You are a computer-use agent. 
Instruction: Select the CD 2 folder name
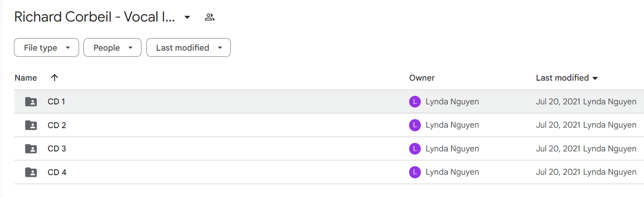(x=57, y=125)
